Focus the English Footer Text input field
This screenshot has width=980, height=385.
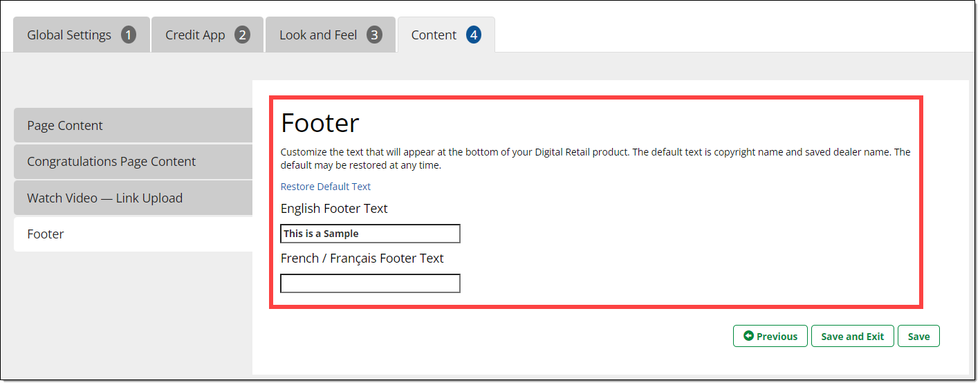click(370, 234)
